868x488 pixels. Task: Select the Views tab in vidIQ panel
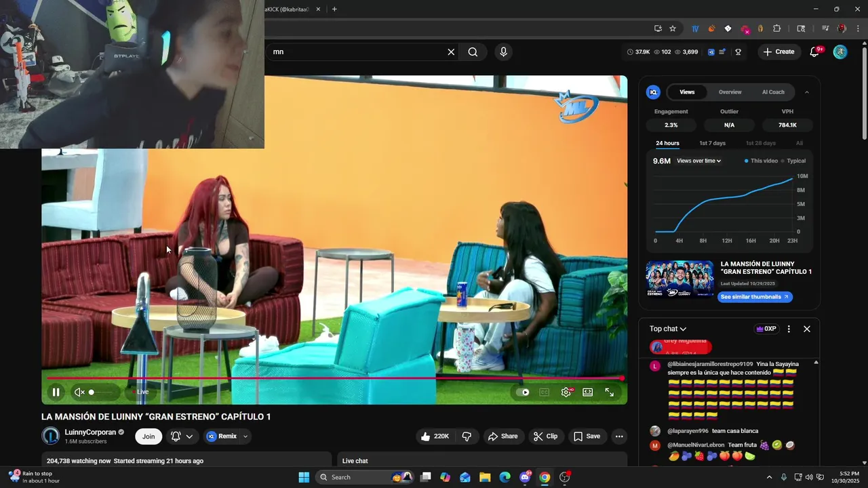click(x=687, y=92)
